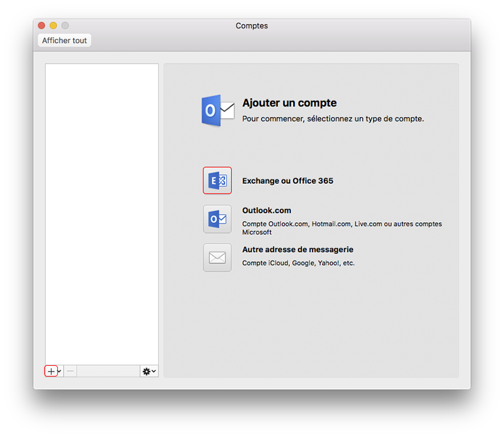Click the "Outlook.com" heading text
Image resolution: width=504 pixels, height=437 pixels.
pyautogui.click(x=266, y=211)
